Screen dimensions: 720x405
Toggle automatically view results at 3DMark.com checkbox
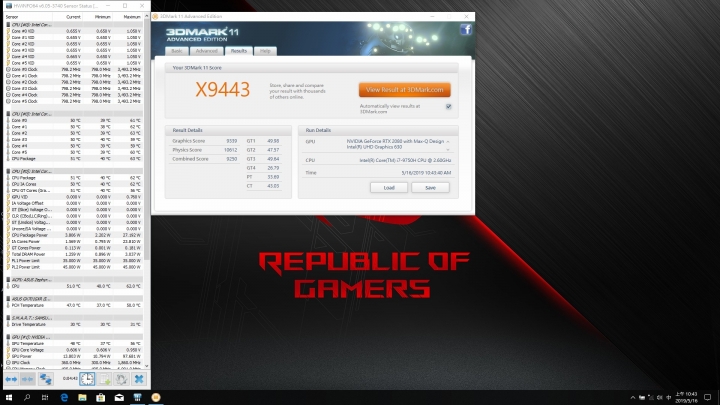tap(449, 107)
